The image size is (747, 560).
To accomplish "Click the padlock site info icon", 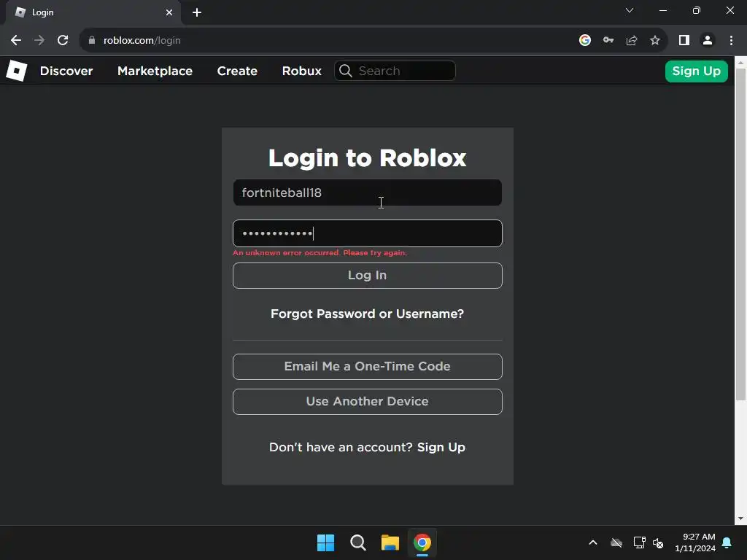I will point(92,41).
